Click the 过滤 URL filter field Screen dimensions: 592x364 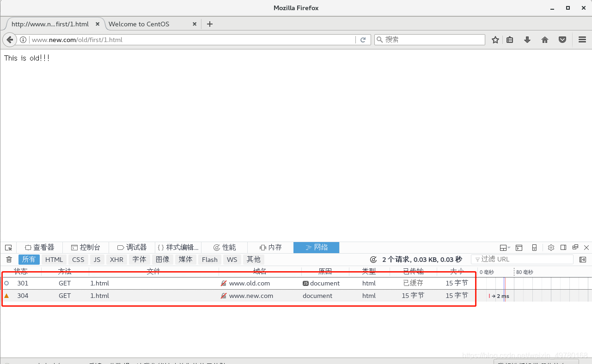pyautogui.click(x=522, y=260)
